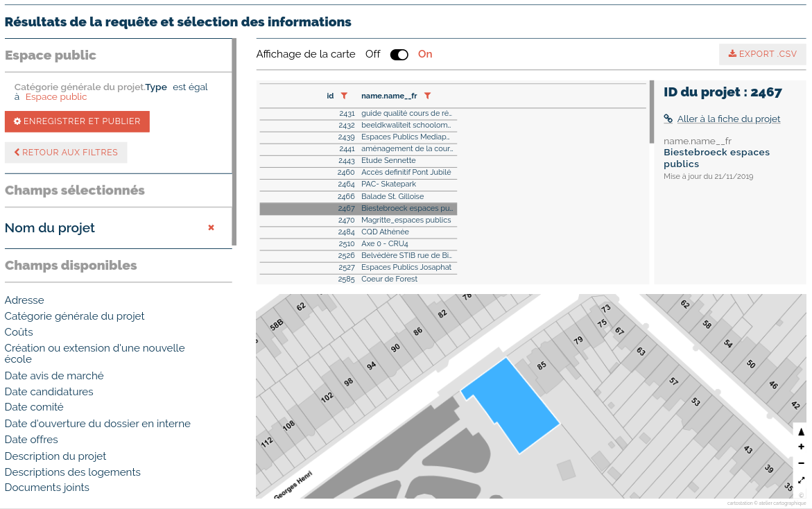The width and height of the screenshot is (812, 509).
Task: Go back with Retour aux filtres
Action: (x=66, y=153)
